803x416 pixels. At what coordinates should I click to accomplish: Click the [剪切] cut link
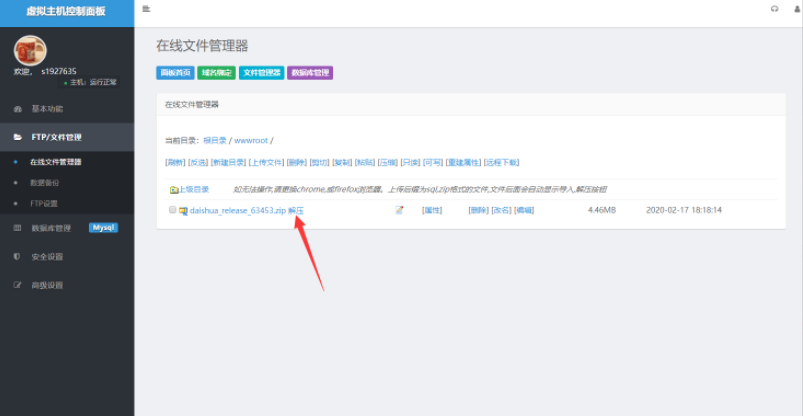click(320, 162)
